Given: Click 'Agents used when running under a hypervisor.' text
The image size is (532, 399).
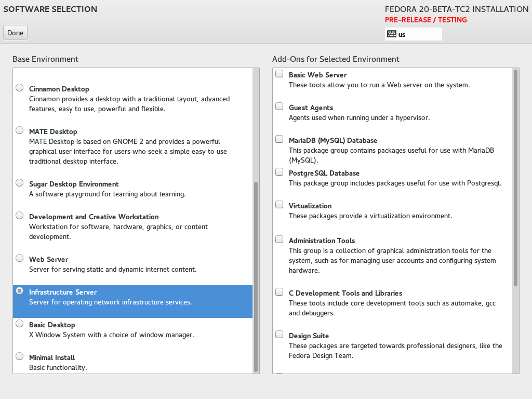Looking at the screenshot, I should click(360, 118).
